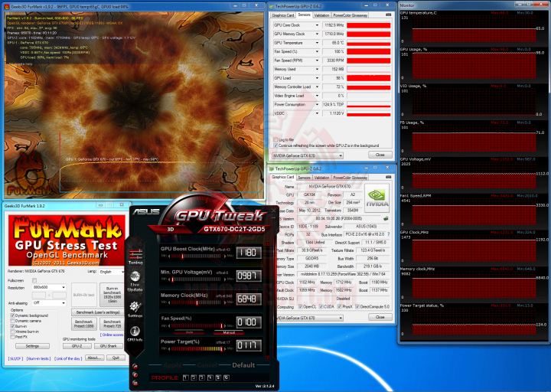Open the Tuning panel in GPU Tweak
Image resolution: width=551 pixels, height=392 pixels.
coord(135,256)
